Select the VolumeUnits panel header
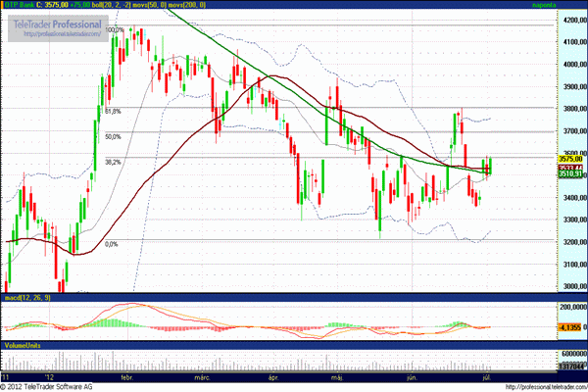Viewport: 588px width, 392px height. point(23,345)
